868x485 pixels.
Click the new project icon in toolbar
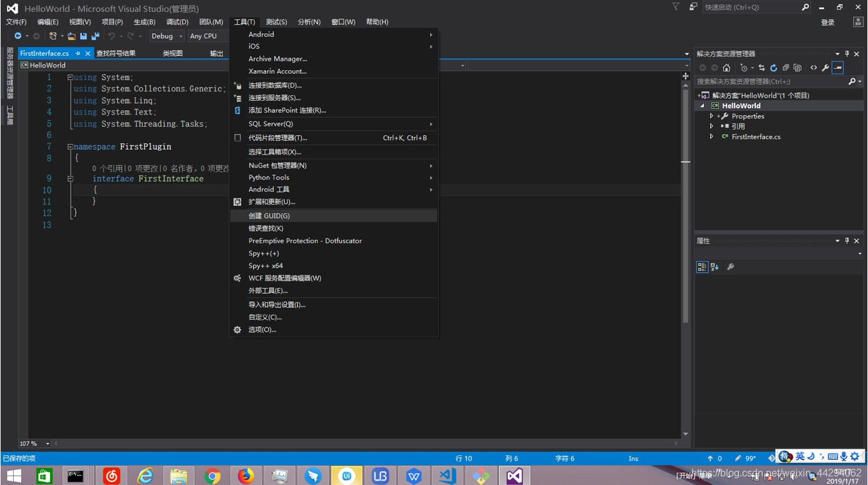(53, 36)
